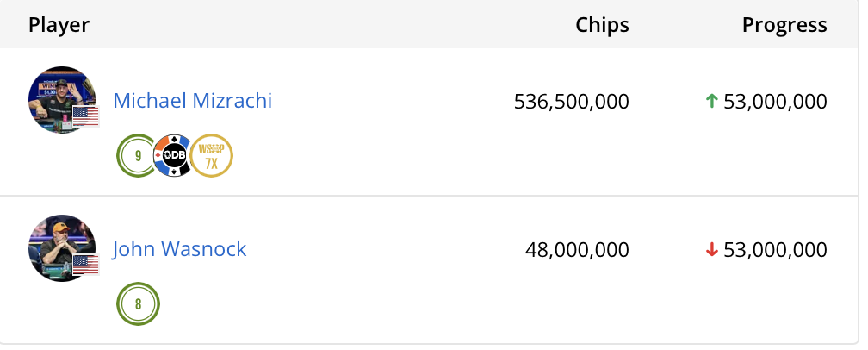
Task: Click the red down arrow progress icon
Action: 711,250
